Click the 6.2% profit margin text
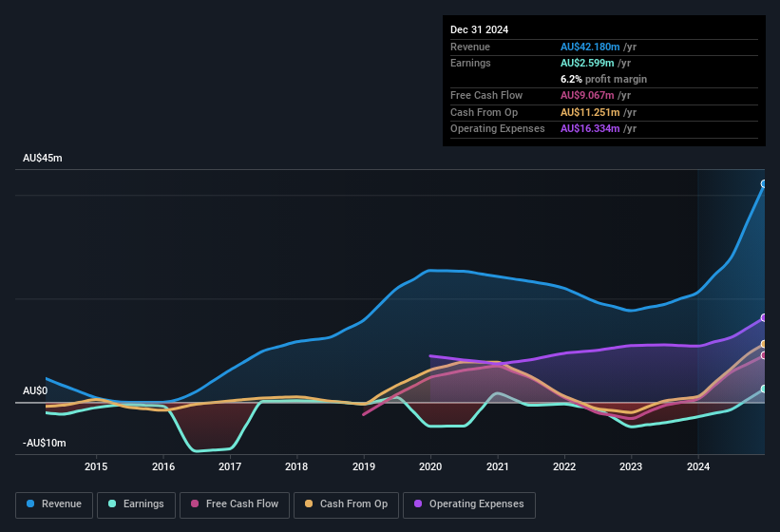 [x=603, y=79]
